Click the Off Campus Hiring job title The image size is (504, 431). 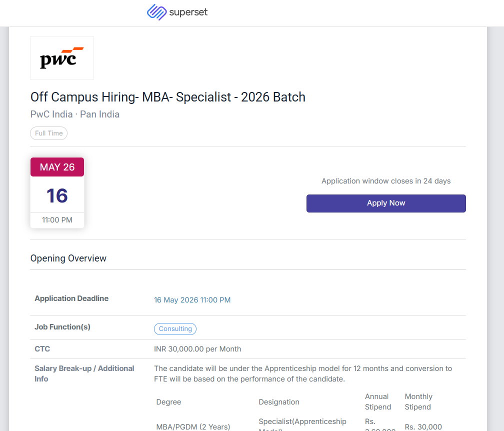click(x=167, y=97)
